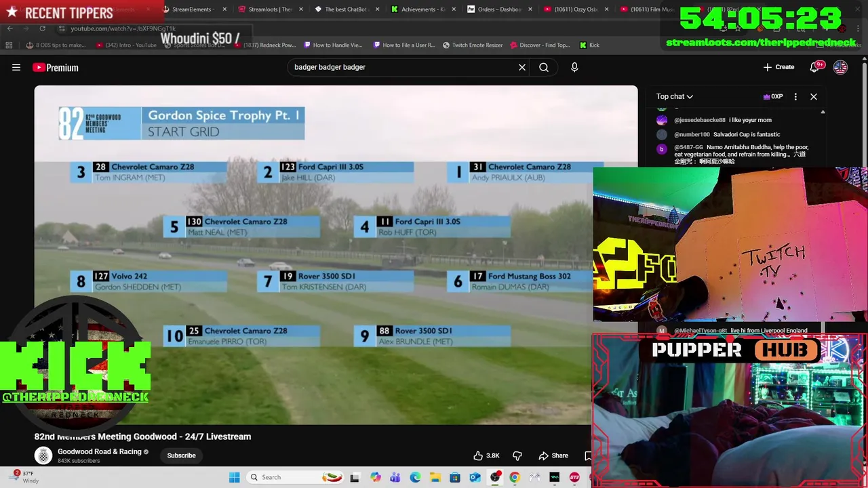Run the search with the magnifier button
868x488 pixels.
(x=544, y=67)
